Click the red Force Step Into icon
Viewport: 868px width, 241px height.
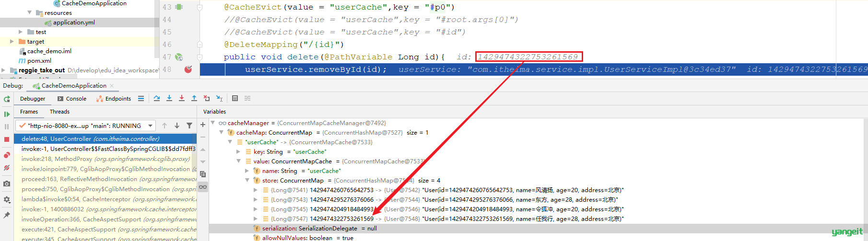[182, 98]
